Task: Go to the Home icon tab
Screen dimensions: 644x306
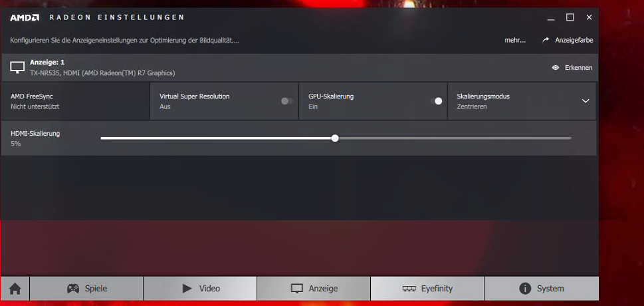Action: point(15,289)
